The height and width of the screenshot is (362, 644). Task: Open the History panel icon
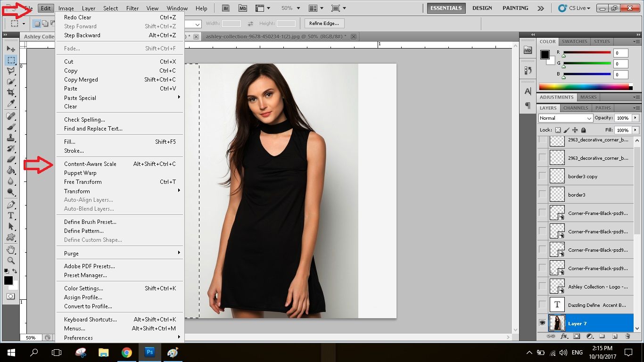528,70
